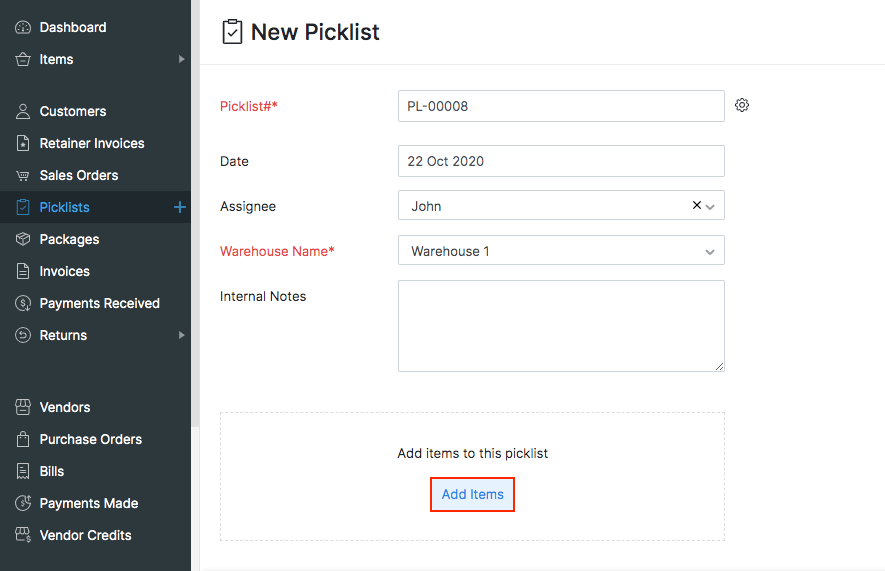This screenshot has width=885, height=571.
Task: Click the plus icon next to Picklists
Action: coord(180,207)
